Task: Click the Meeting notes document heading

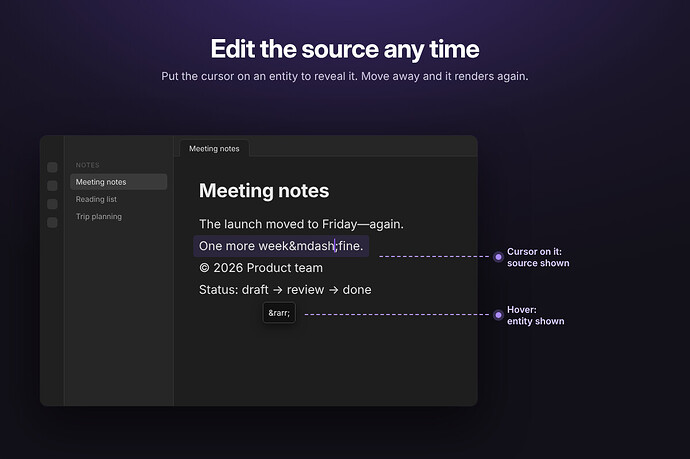Action: pyautogui.click(x=264, y=191)
